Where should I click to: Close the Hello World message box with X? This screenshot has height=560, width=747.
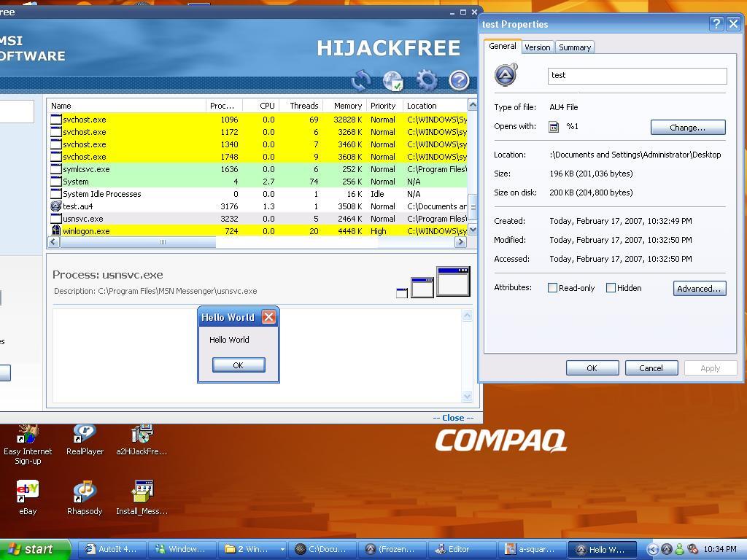268,317
